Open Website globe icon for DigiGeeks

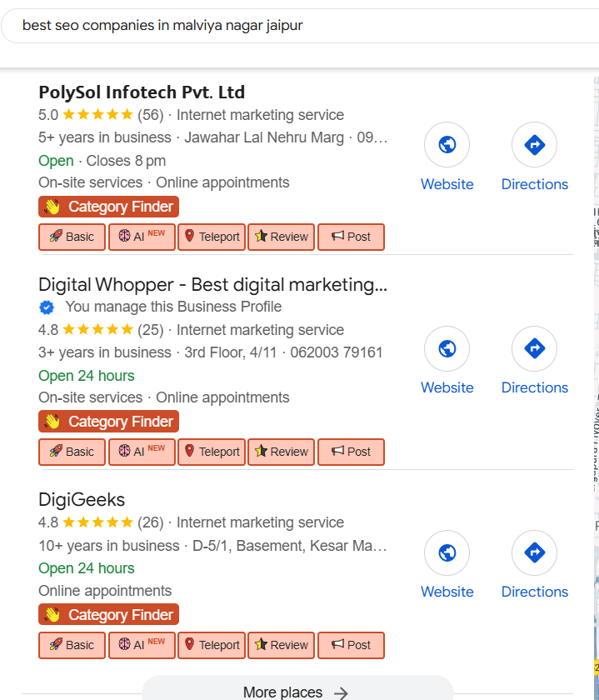(447, 552)
